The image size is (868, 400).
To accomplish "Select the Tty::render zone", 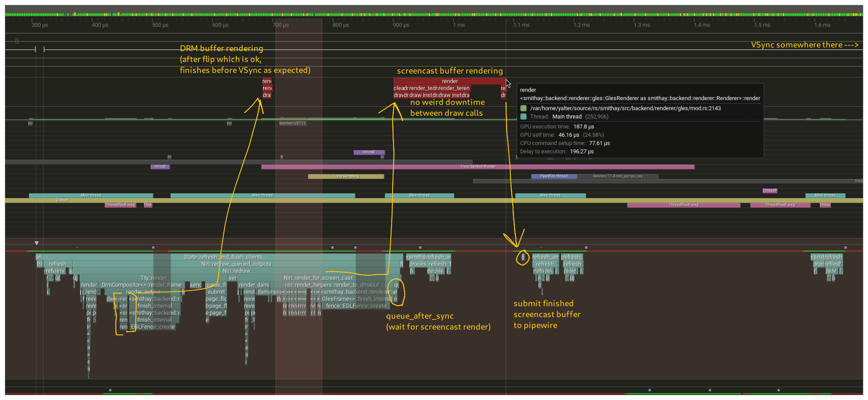I will coord(154,278).
